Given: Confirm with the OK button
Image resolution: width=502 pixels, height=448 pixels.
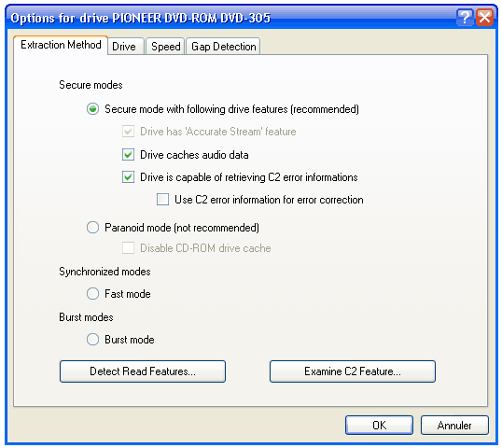Looking at the screenshot, I should click(379, 426).
